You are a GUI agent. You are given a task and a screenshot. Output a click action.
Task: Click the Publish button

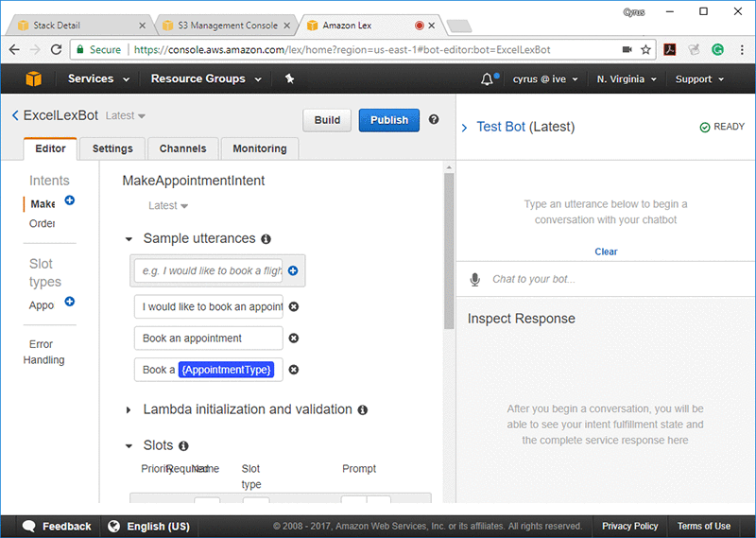pos(389,120)
